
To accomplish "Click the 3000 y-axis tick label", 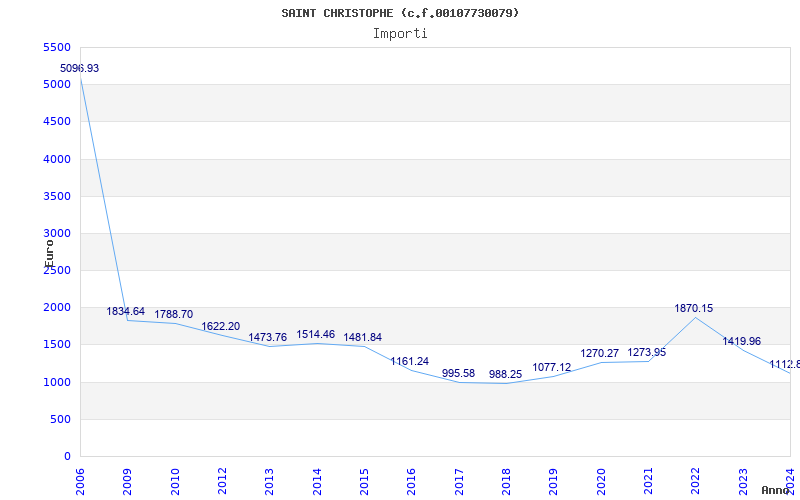I will pos(57,233).
